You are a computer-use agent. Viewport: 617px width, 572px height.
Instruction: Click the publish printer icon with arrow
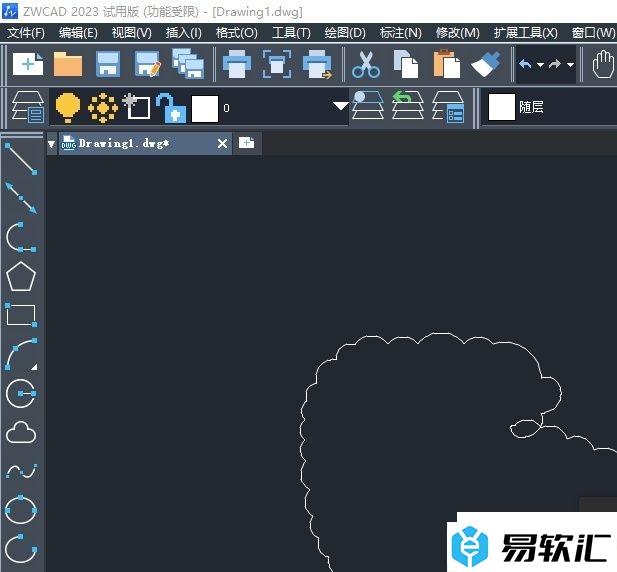pos(318,64)
